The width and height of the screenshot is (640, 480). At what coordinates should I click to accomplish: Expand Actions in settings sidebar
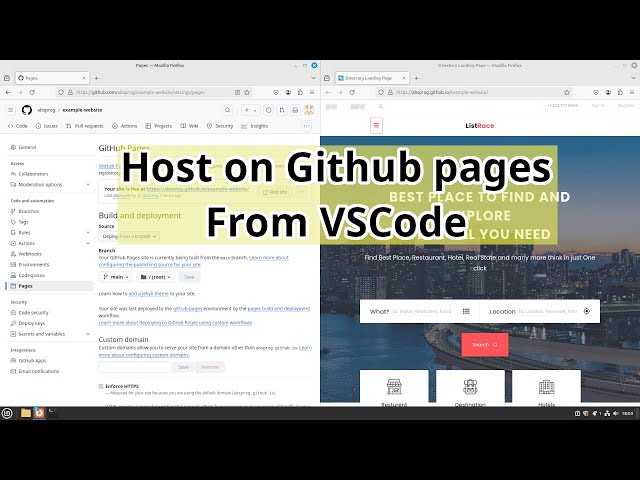(x=88, y=243)
